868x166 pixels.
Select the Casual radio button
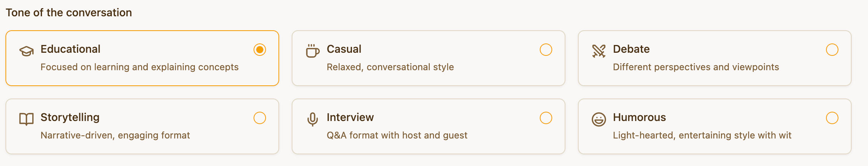tap(546, 50)
